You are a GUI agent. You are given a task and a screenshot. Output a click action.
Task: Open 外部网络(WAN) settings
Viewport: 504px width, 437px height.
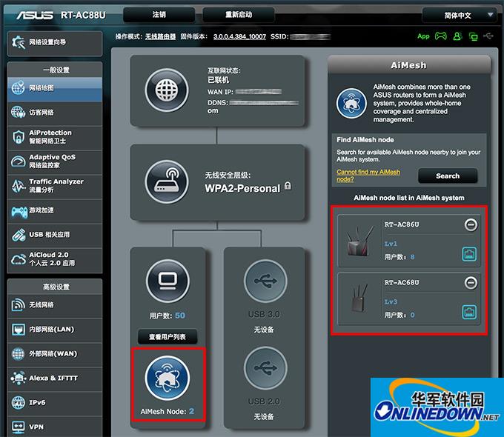[54, 354]
